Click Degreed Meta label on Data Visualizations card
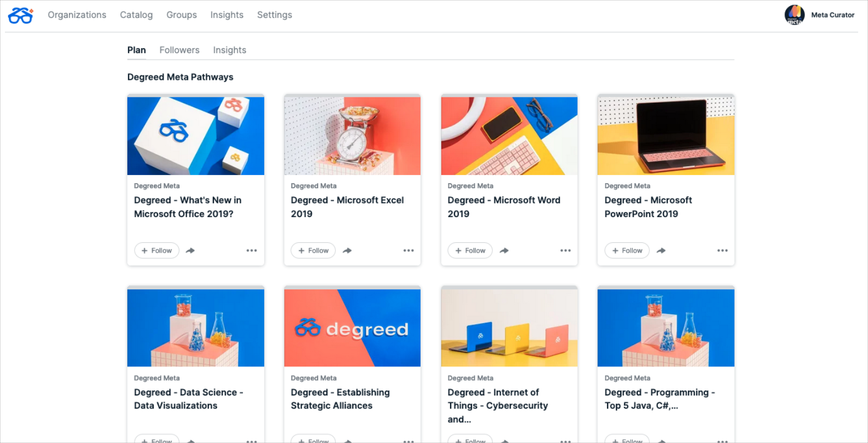868x443 pixels. [157, 378]
